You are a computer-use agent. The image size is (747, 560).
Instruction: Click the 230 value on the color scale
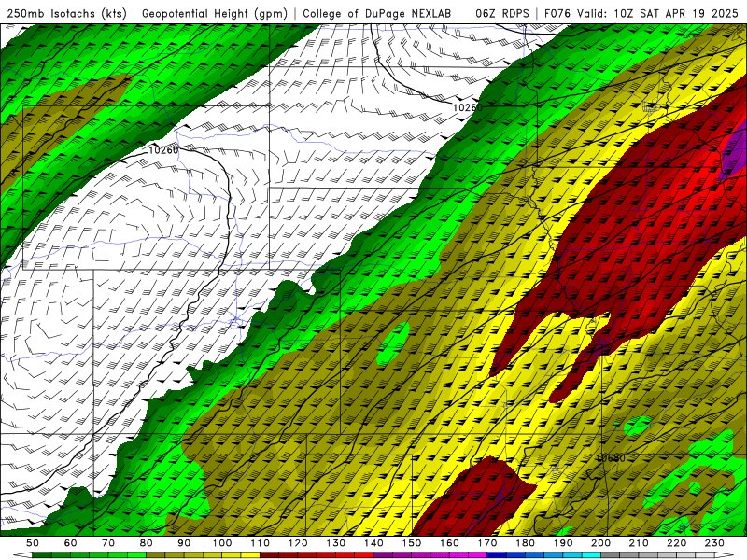click(715, 543)
